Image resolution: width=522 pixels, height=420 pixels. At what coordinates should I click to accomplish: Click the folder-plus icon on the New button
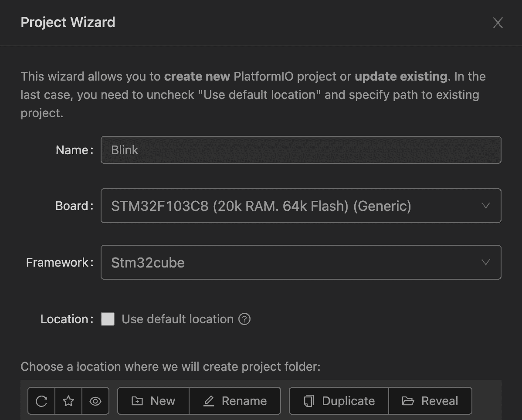click(137, 401)
